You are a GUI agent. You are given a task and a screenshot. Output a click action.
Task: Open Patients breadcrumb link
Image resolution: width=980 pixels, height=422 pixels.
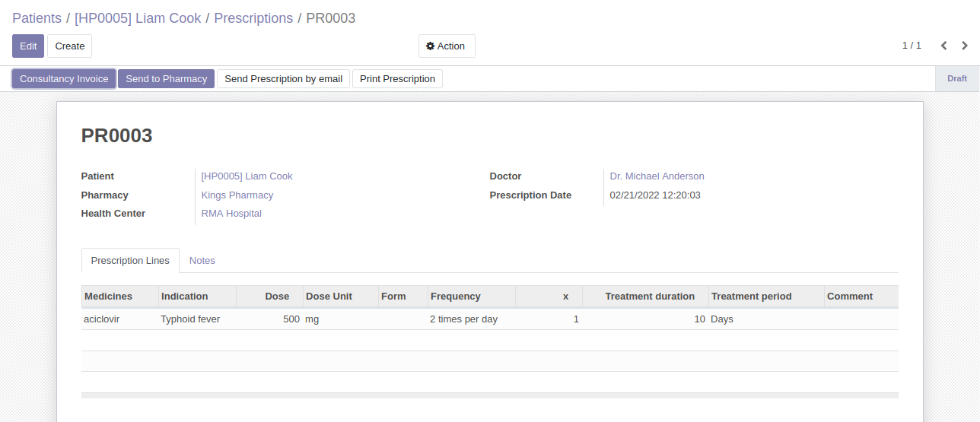pyautogui.click(x=37, y=18)
